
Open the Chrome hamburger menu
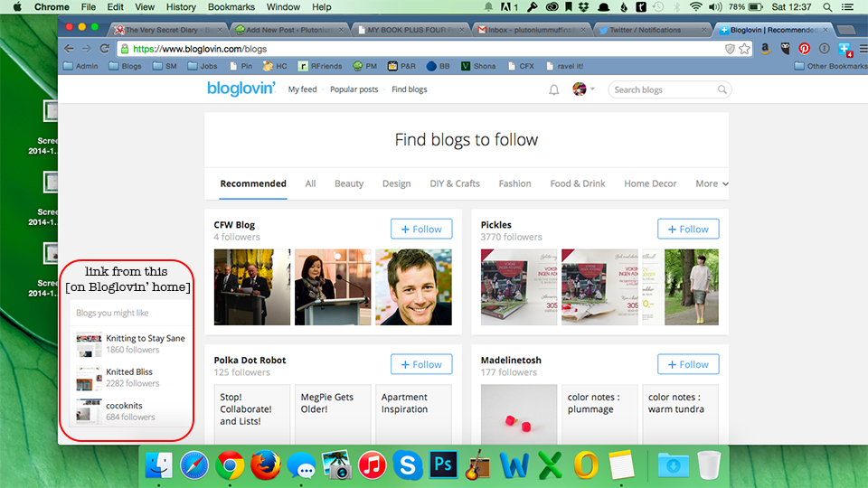point(860,49)
